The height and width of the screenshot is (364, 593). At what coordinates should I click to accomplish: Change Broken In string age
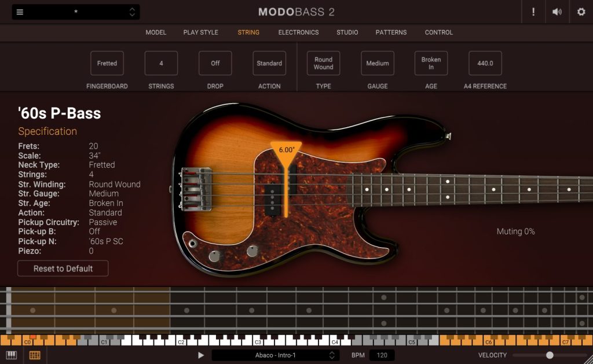click(431, 63)
